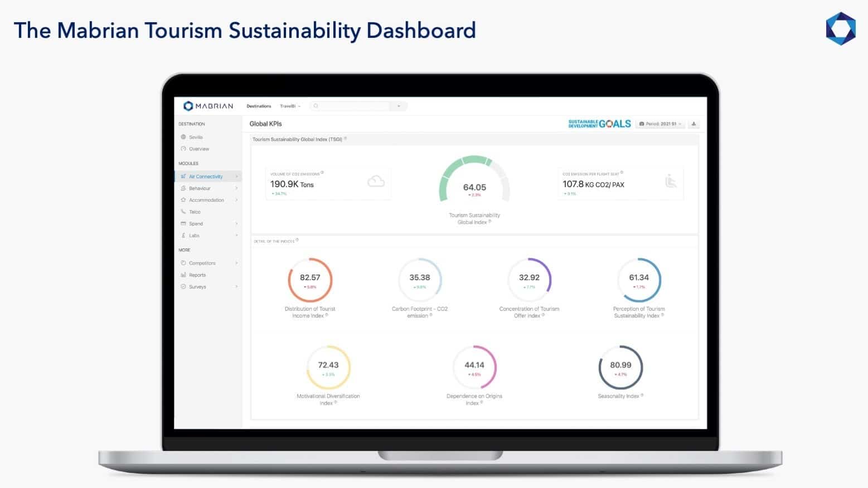Screen dimensions: 868x488
Task: Click the globe icon beside Sevilla
Action: coord(183,137)
